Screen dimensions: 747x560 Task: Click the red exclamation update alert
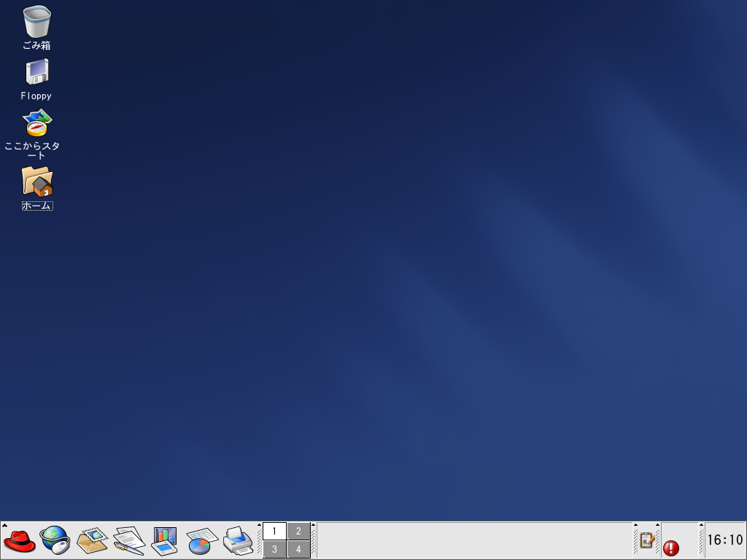coord(670,548)
